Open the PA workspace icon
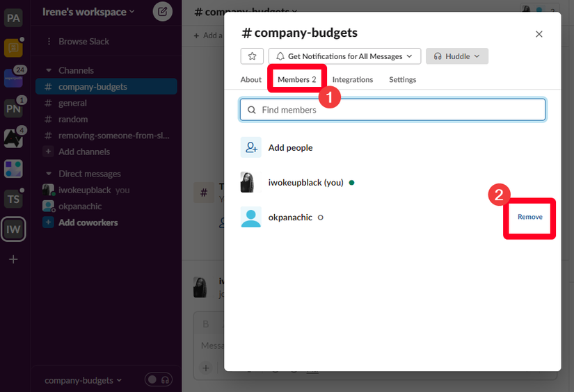Viewport: 574px width, 392px height. click(13, 18)
